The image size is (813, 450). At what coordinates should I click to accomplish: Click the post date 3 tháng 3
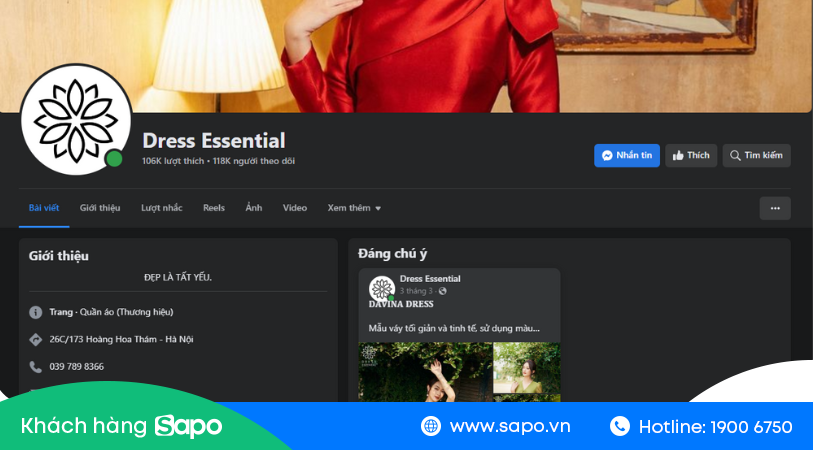[416, 291]
